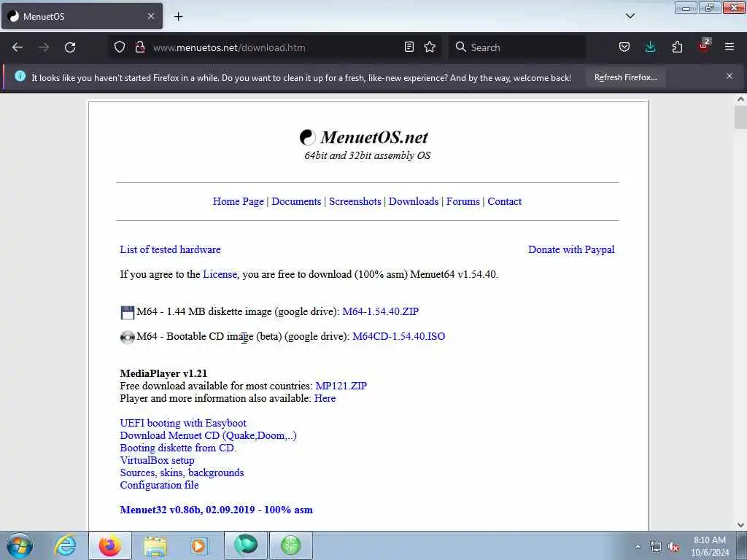Open the Forums link
The height and width of the screenshot is (560, 747).
pos(463,201)
